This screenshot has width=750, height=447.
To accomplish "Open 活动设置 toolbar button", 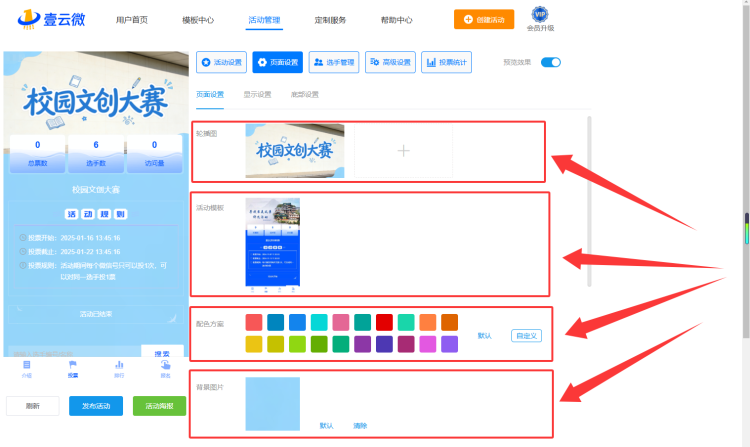I will click(221, 62).
